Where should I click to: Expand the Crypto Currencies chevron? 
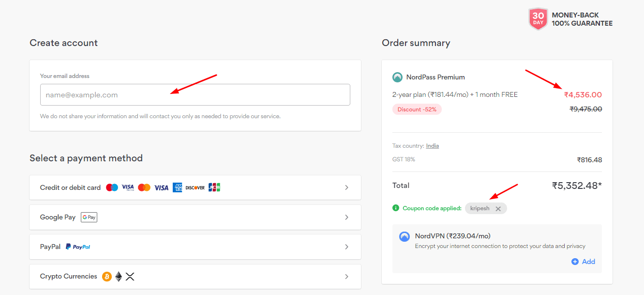346,277
